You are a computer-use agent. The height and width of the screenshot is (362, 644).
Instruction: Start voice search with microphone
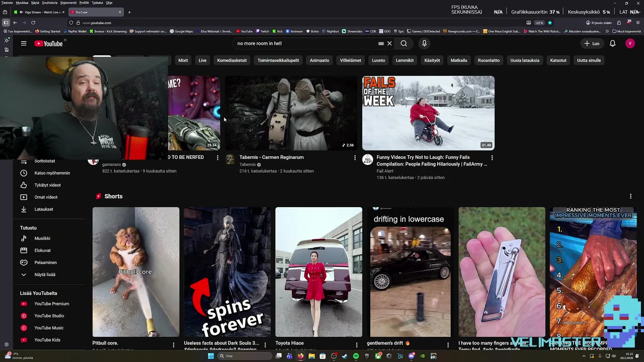[424, 44]
